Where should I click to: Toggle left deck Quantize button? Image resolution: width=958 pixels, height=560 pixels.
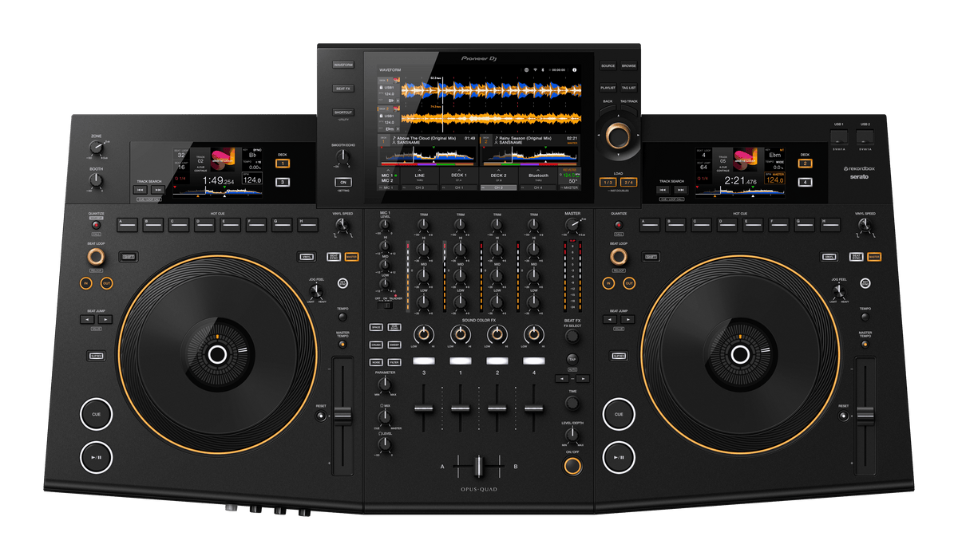tap(96, 226)
